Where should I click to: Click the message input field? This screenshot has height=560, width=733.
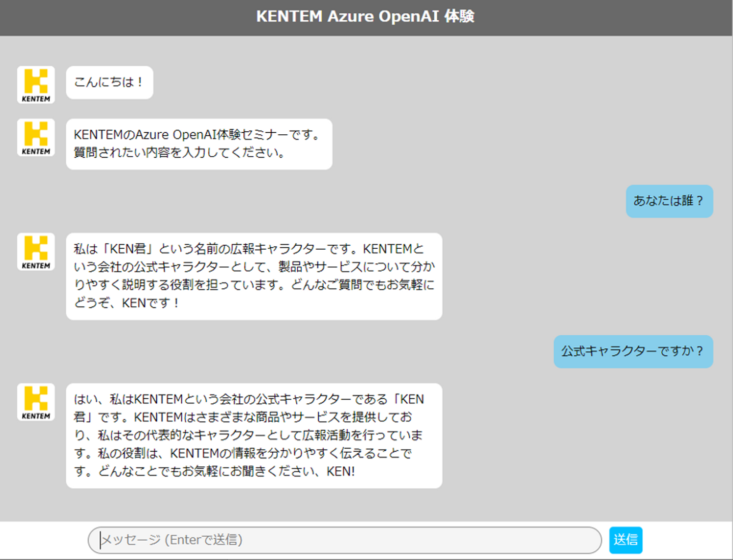[345, 540]
